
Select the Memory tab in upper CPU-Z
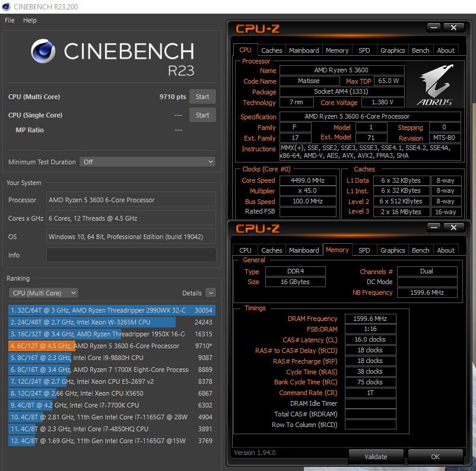point(337,50)
